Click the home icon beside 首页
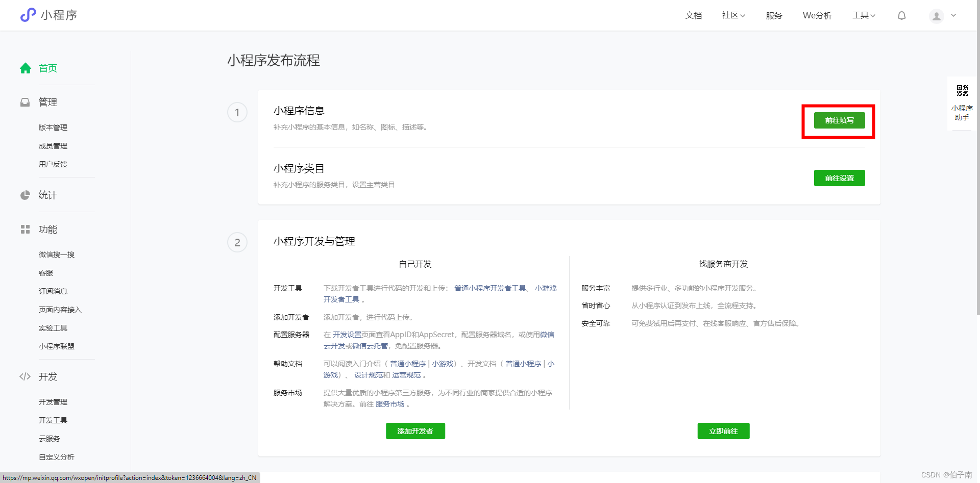The height and width of the screenshot is (483, 980). point(26,68)
